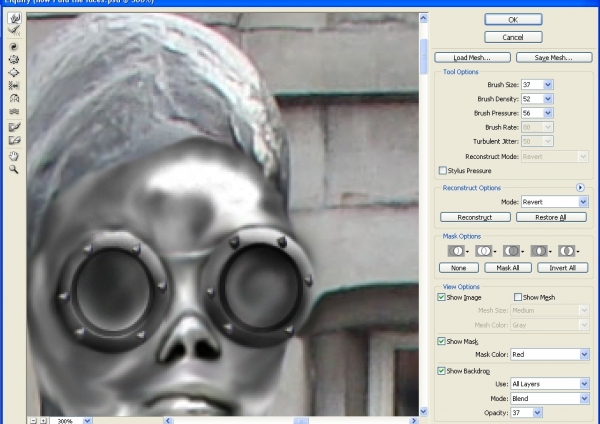Viewport: 600px width, 424px height.
Task: Select the Pucker tool
Action: pyautogui.click(x=14, y=60)
